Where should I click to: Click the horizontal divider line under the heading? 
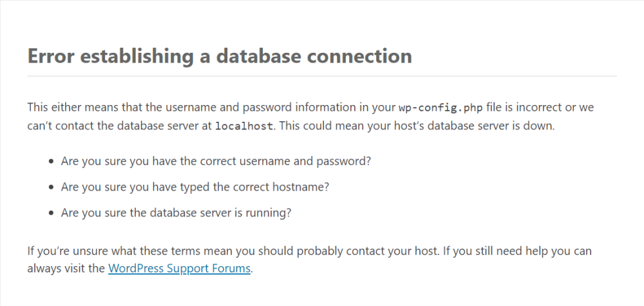point(322,76)
